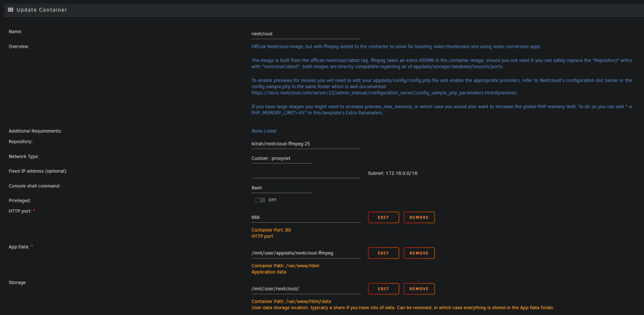Open the Network Type dropdown
This screenshot has width=644, height=315.
click(x=281, y=158)
